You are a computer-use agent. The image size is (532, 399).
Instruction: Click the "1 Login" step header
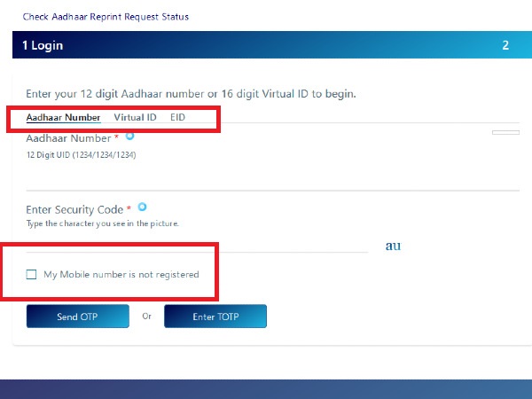43,45
